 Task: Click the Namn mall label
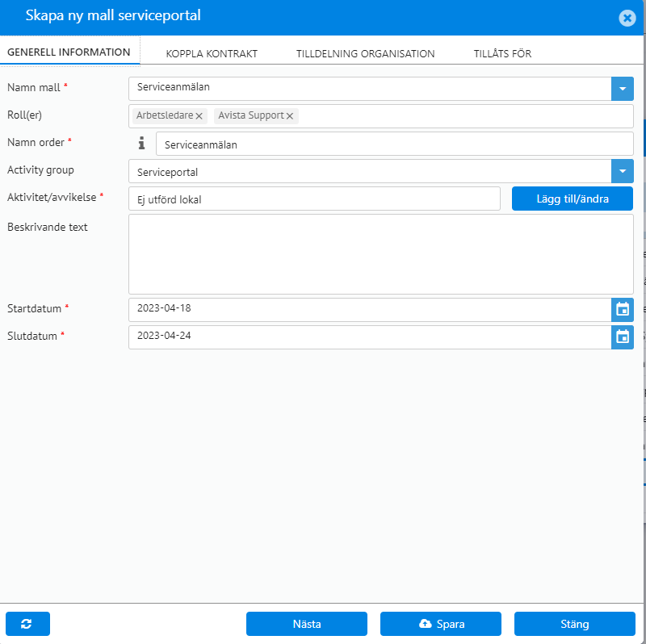click(x=34, y=87)
